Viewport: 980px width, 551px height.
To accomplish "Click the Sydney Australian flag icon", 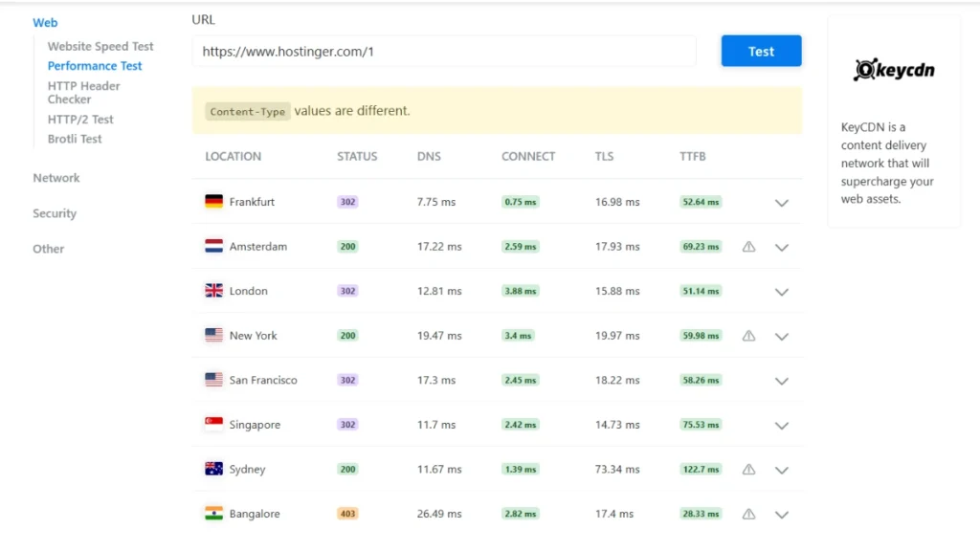I will (x=214, y=469).
